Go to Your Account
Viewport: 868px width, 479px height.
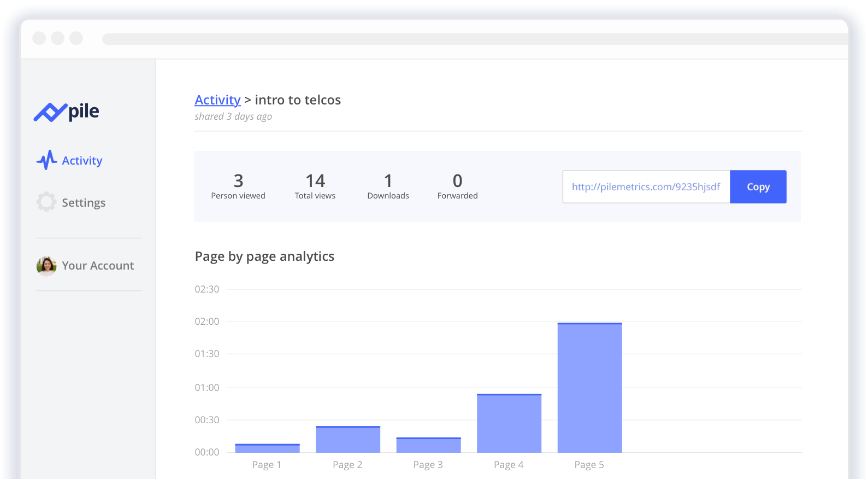[x=98, y=266]
